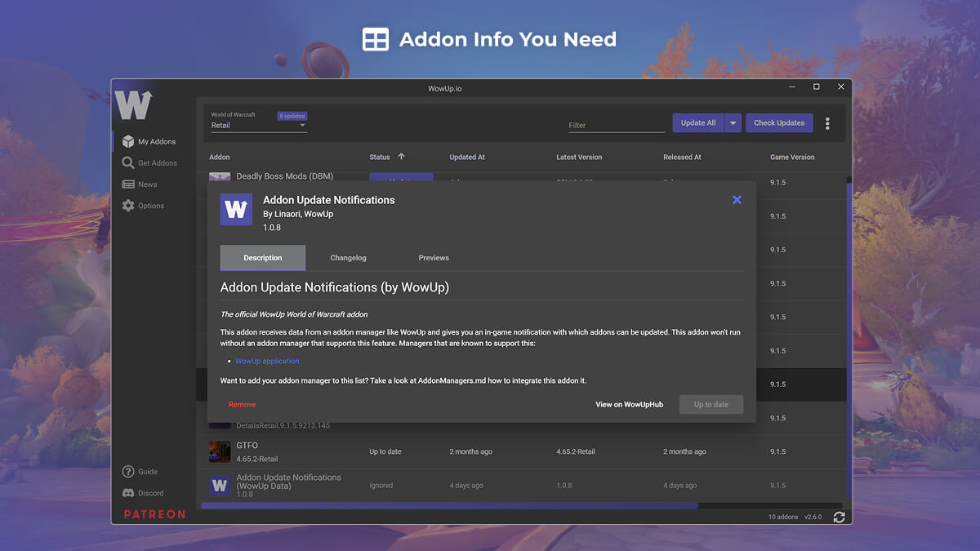Click the red Remove button
980x551 pixels.
pyautogui.click(x=242, y=405)
